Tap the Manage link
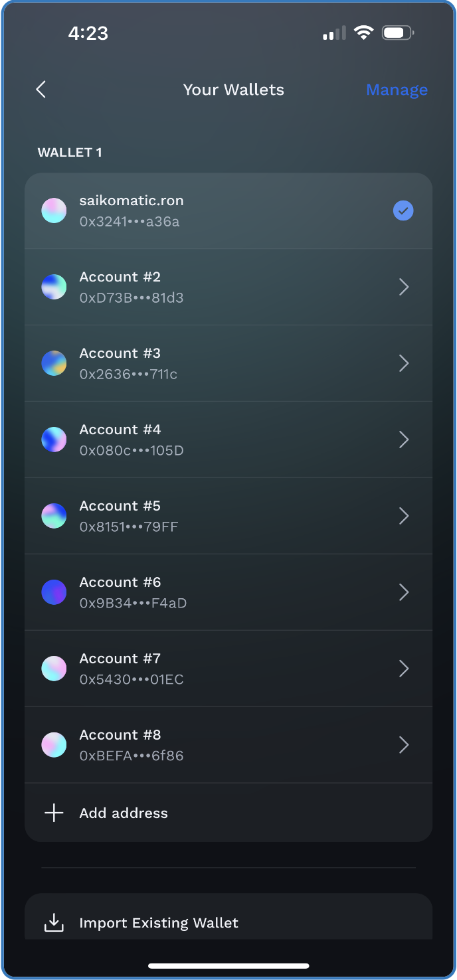The width and height of the screenshot is (457, 980). pyautogui.click(x=397, y=90)
